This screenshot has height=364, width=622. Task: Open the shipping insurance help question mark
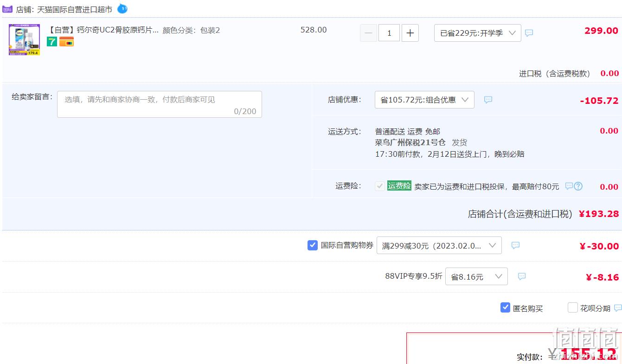578,186
